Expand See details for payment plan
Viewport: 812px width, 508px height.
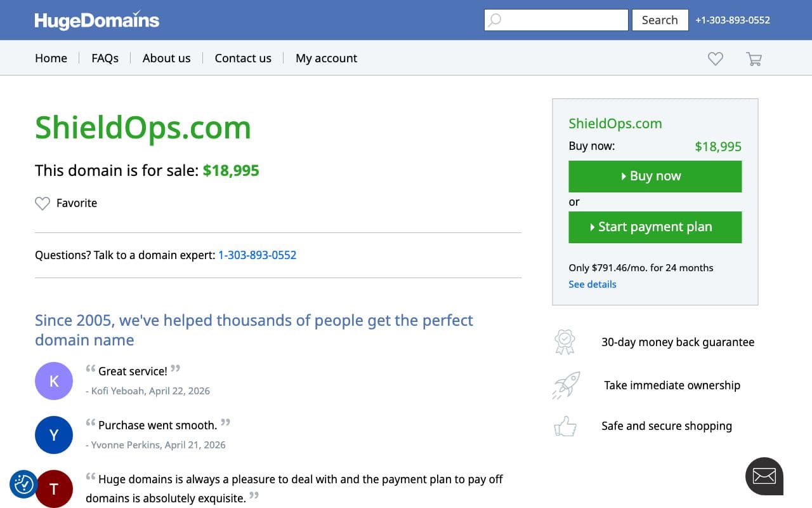(x=593, y=284)
